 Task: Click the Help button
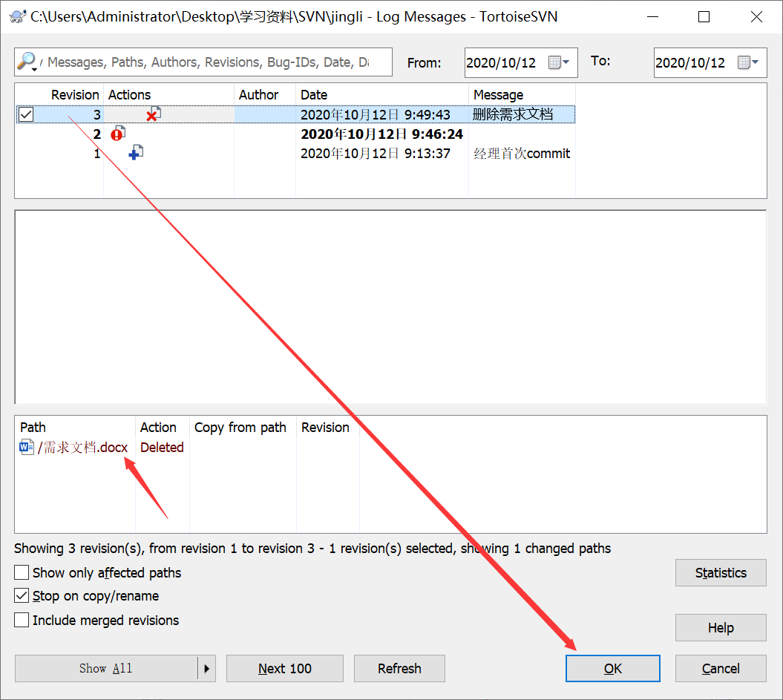point(721,627)
